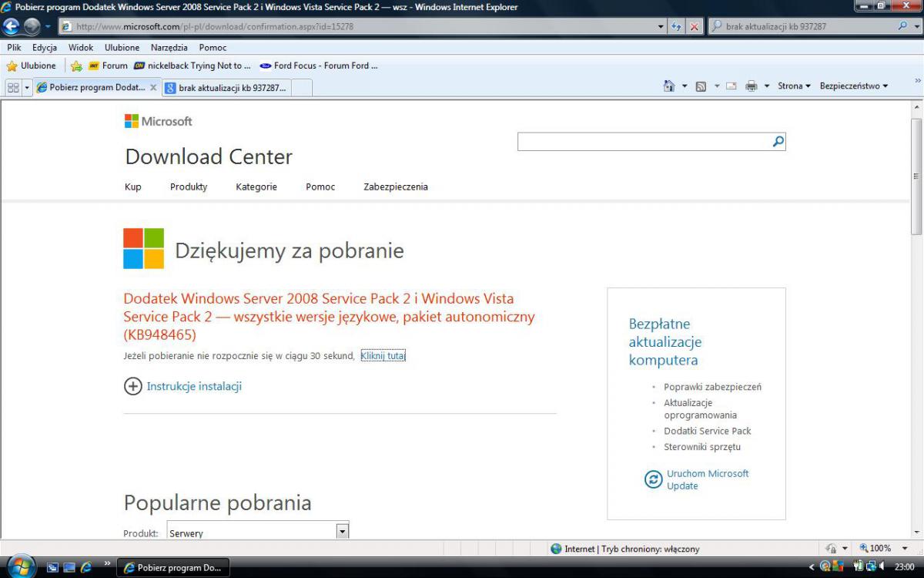Expand the address bar autocomplete dropdown
Viewport: 924px width, 578px height.
coord(661,26)
